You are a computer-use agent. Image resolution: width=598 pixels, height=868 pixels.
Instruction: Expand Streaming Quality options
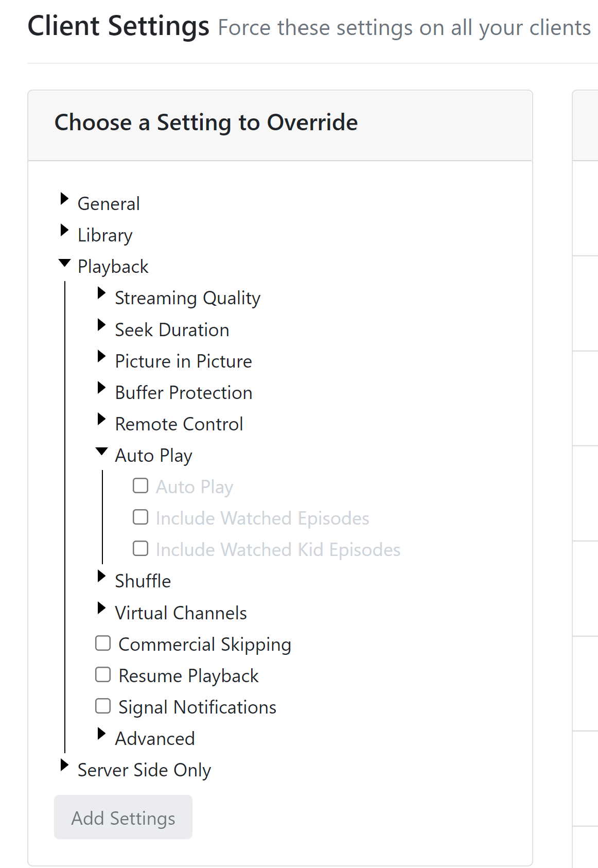[101, 293]
